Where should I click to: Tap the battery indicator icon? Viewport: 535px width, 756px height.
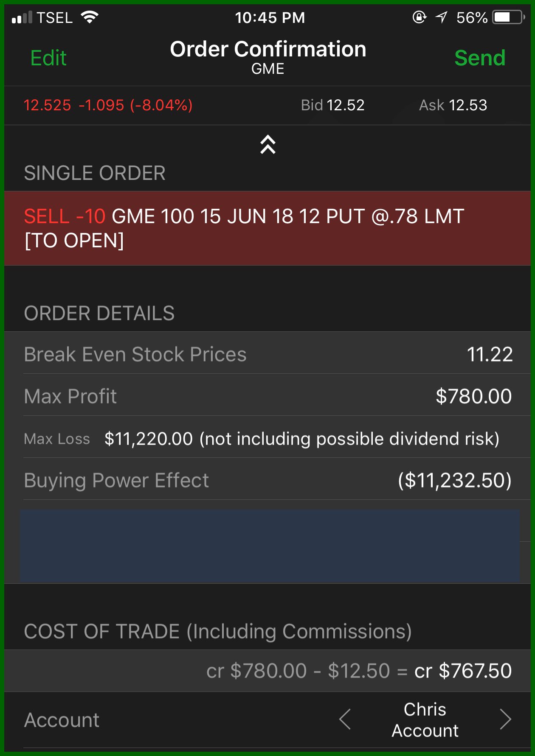point(508,17)
